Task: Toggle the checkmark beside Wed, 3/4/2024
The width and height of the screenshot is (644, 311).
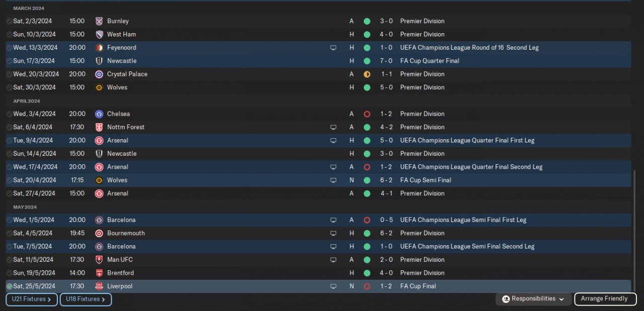Action: coord(9,114)
